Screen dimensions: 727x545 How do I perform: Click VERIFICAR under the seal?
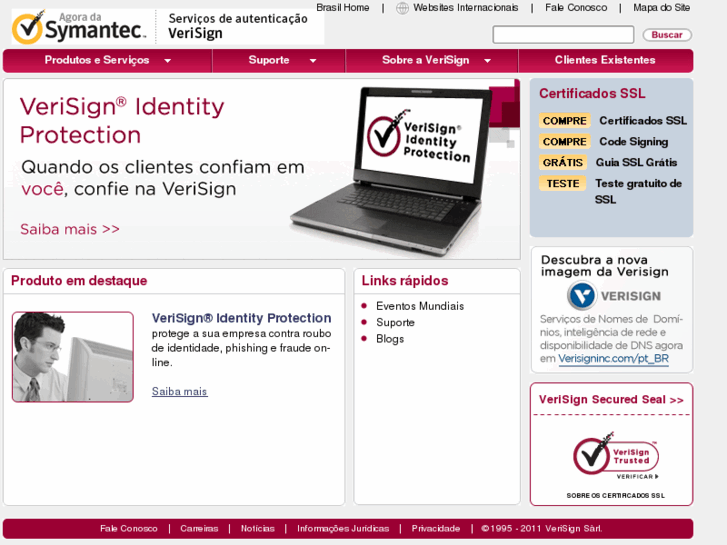[x=637, y=476]
